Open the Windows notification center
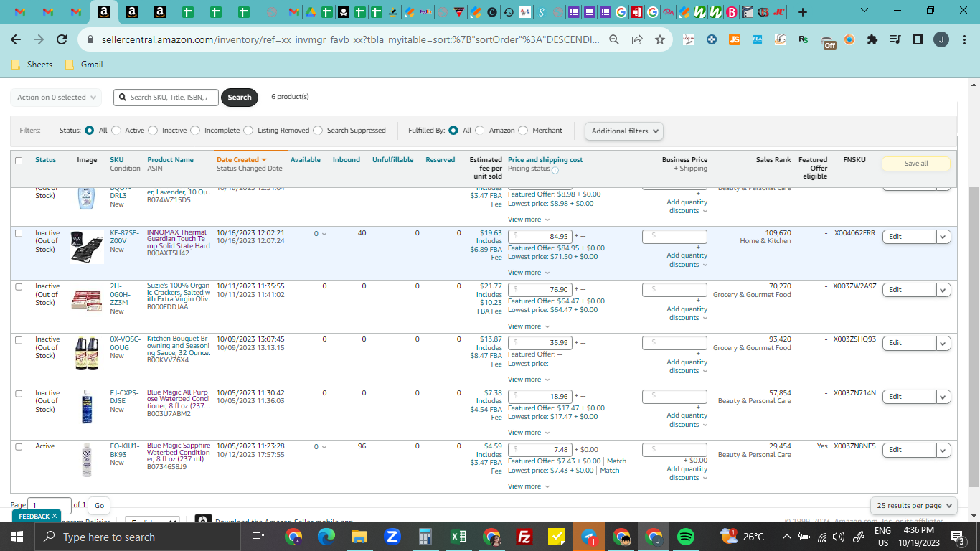 coord(956,537)
